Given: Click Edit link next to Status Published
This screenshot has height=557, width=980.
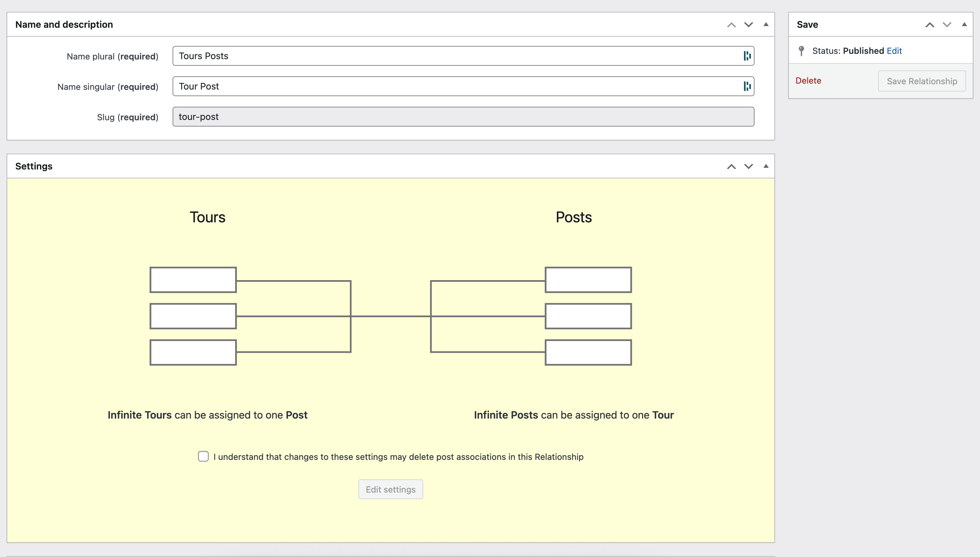Looking at the screenshot, I should pos(894,51).
